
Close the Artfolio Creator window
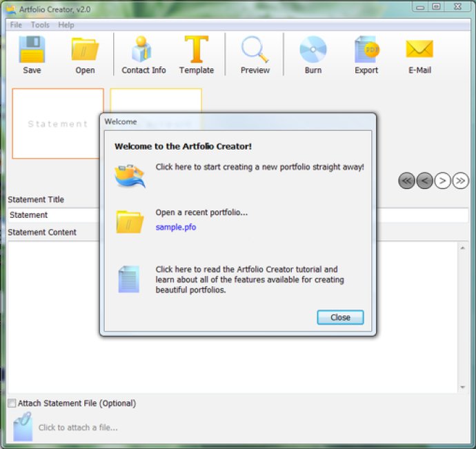(x=457, y=7)
